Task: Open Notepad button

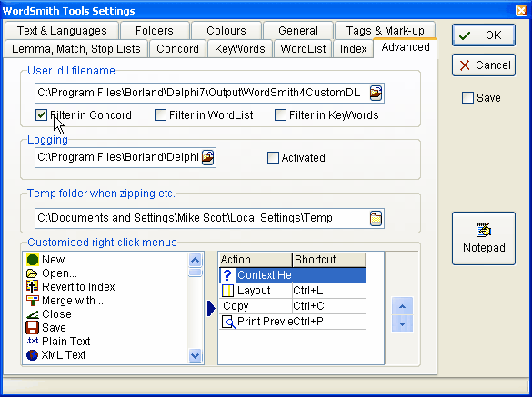Action: click(484, 239)
